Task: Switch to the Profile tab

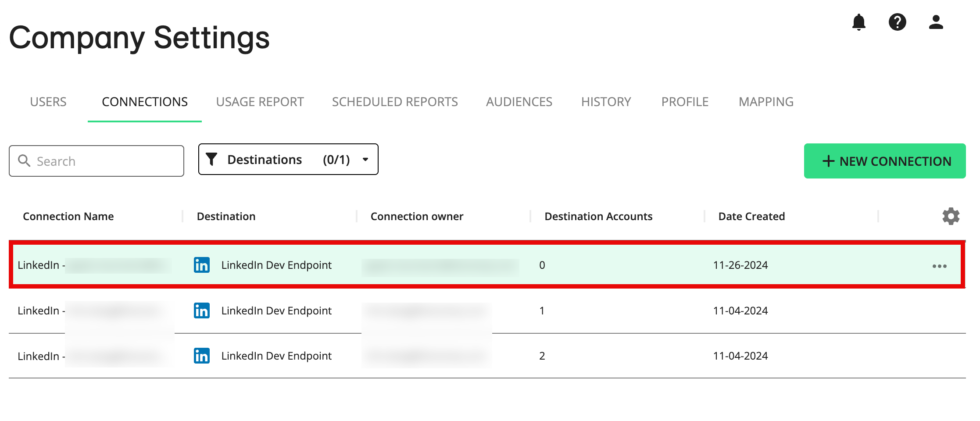Action: pyautogui.click(x=685, y=102)
